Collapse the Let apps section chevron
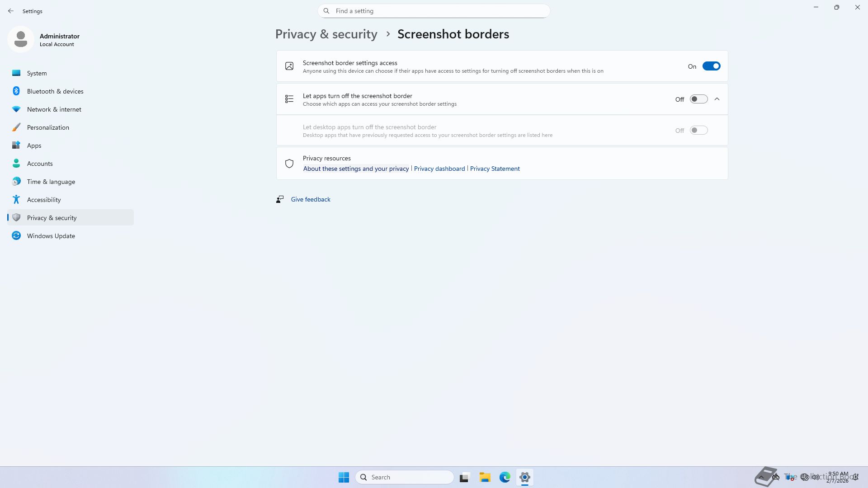Screen dimensions: 868x488 point(717,99)
